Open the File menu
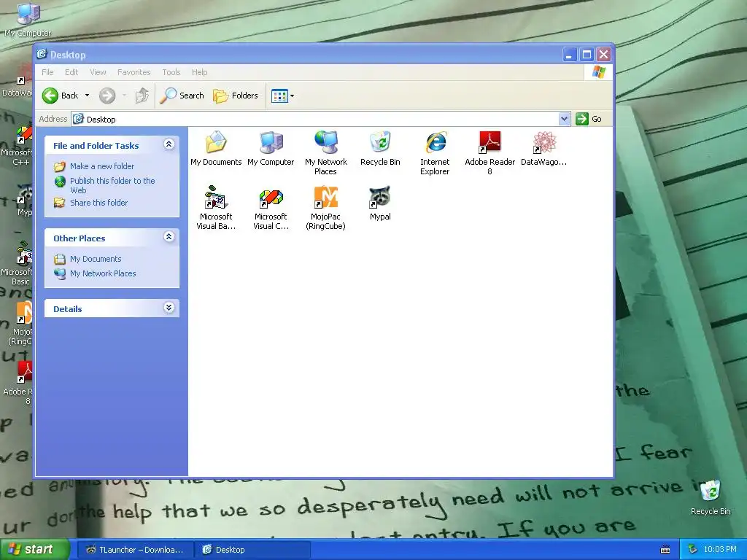 click(x=47, y=72)
